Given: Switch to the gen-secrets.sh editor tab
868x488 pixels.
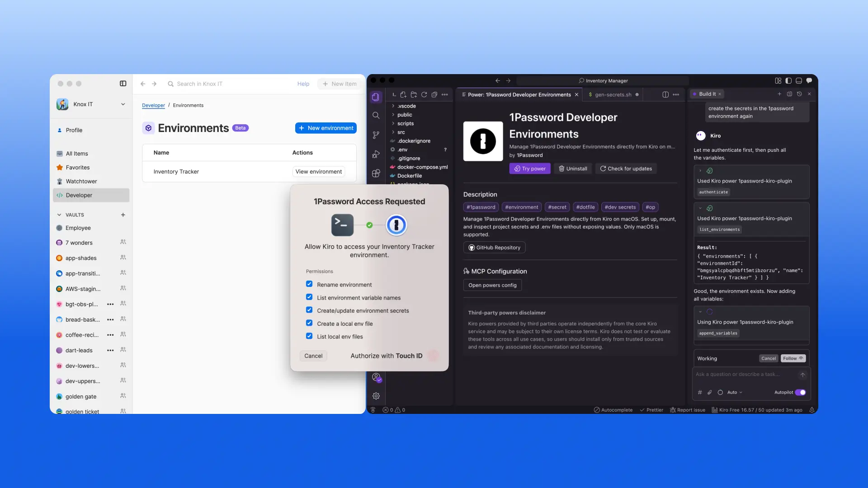Looking at the screenshot, I should coord(613,94).
